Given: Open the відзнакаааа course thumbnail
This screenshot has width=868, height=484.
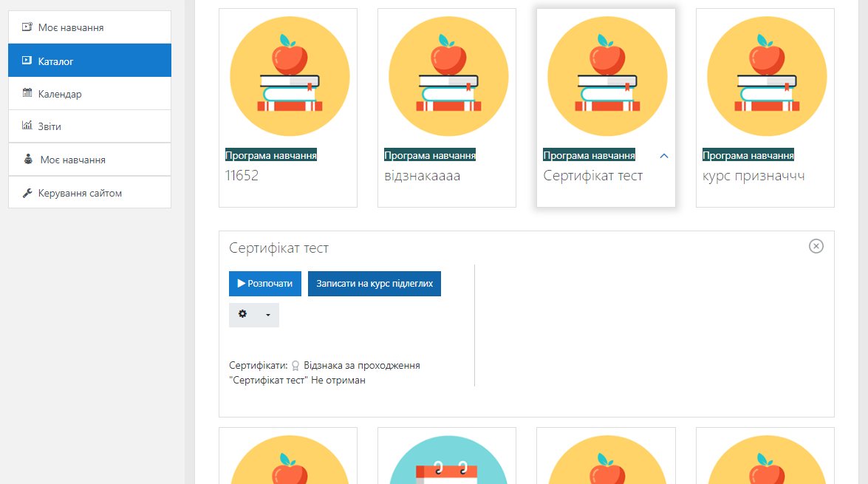Looking at the screenshot, I should [448, 76].
